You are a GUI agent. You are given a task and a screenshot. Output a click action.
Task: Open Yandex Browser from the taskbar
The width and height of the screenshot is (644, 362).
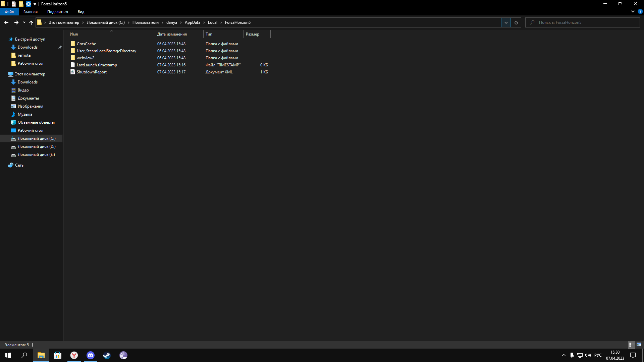[x=74, y=355]
